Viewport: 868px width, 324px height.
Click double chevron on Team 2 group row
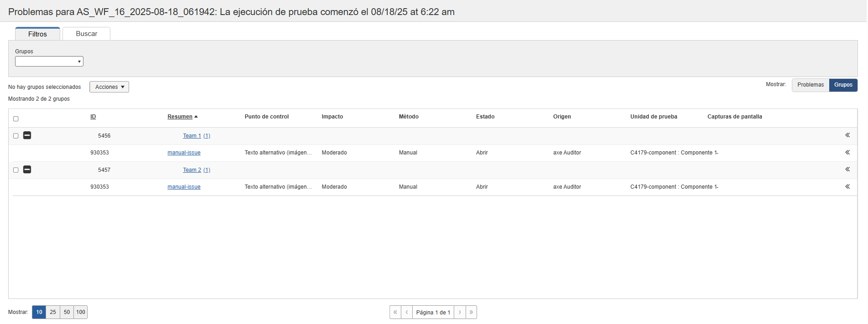click(847, 170)
